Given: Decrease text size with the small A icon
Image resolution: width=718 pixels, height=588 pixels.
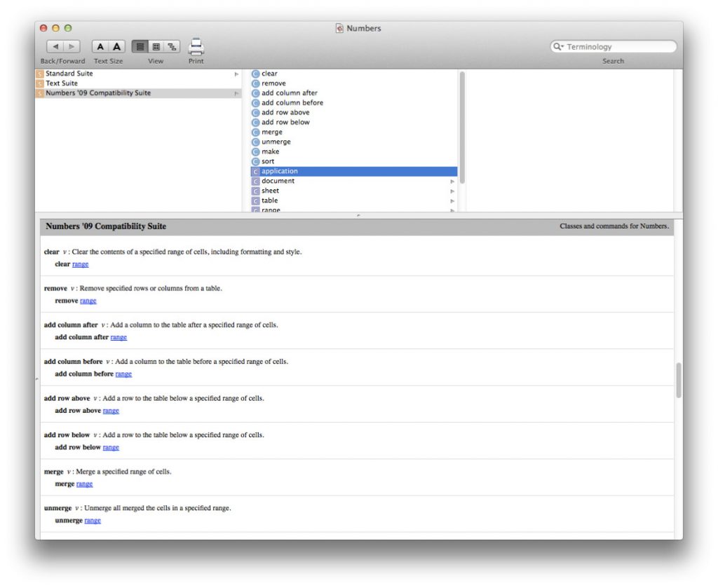Looking at the screenshot, I should click(100, 46).
